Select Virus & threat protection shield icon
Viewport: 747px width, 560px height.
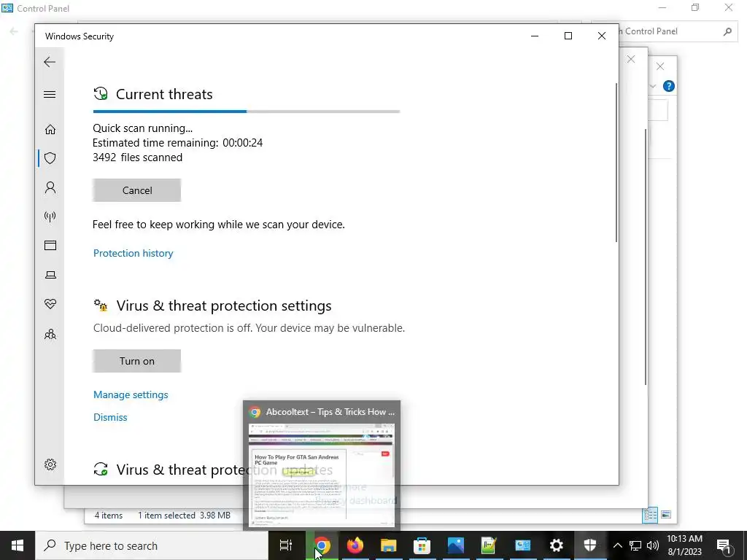tap(50, 158)
